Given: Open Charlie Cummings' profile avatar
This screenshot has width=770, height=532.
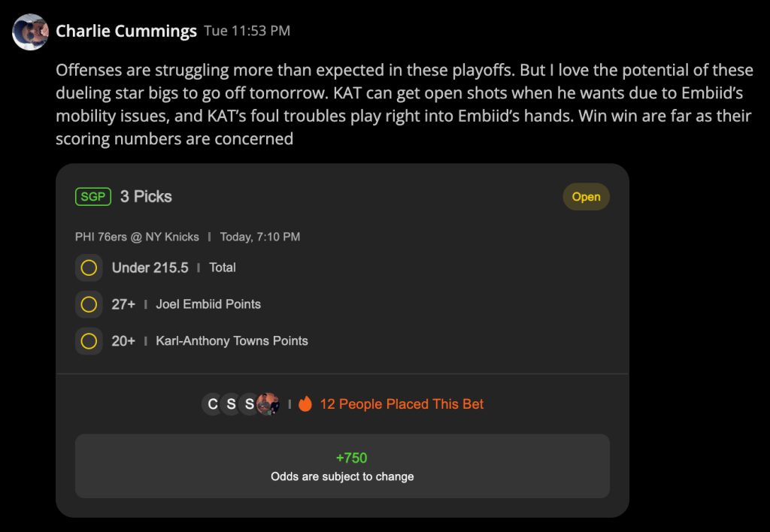Looking at the screenshot, I should [30, 32].
